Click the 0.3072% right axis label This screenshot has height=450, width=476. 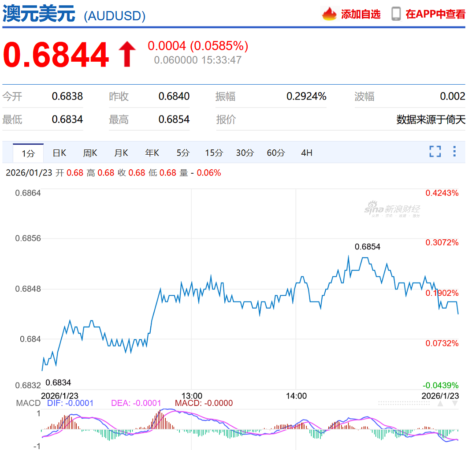[442, 242]
